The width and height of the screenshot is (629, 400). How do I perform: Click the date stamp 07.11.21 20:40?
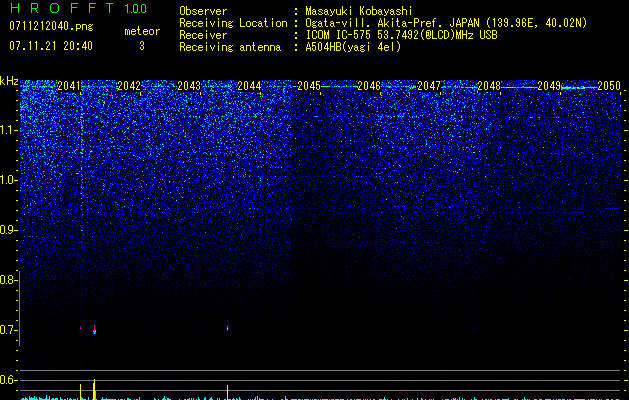pyautogui.click(x=51, y=46)
